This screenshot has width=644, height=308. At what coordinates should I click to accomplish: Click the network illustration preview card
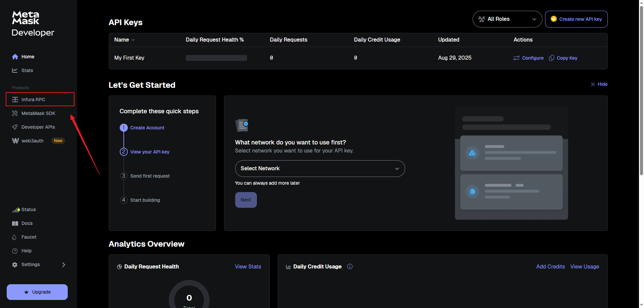(x=511, y=163)
